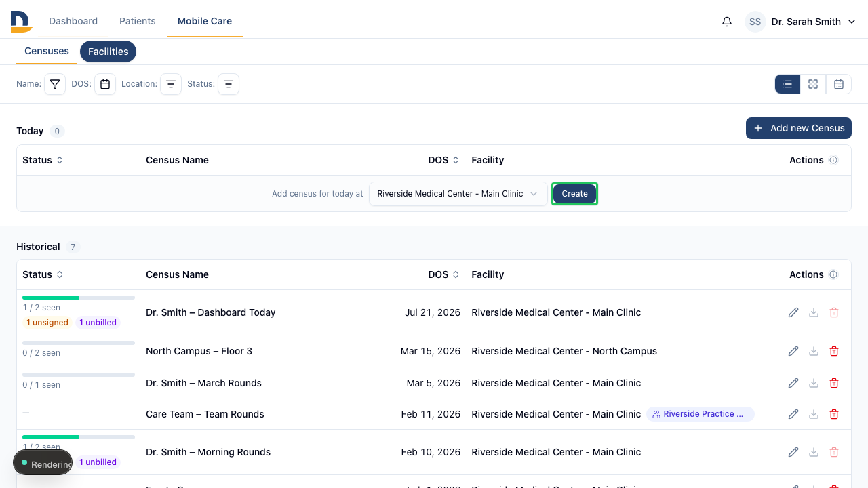
Task: Open Dr. Smith – Dashboard Today census name
Action: click(x=211, y=312)
